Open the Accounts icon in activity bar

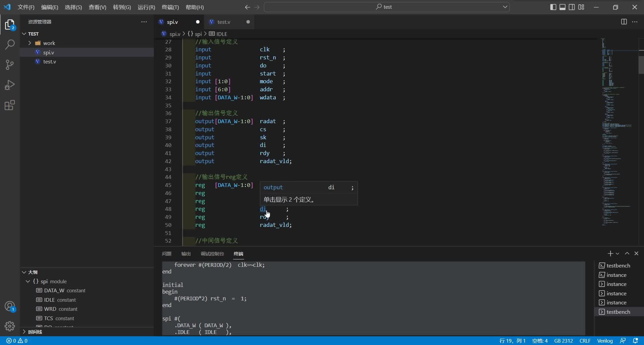(x=10, y=306)
